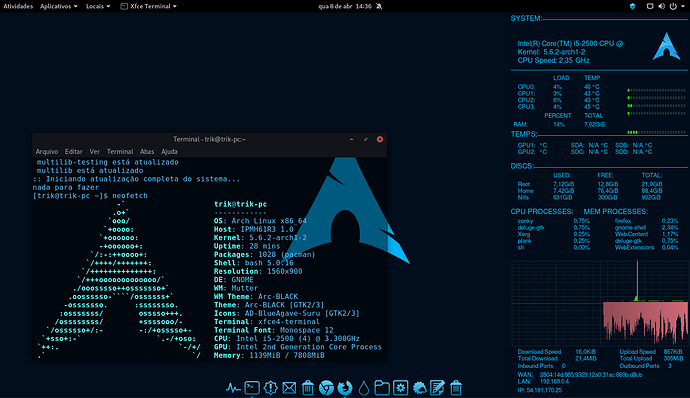Viewport: 690px width, 398px height.
Task: Open volume control speaker icon
Action: click(661, 6)
